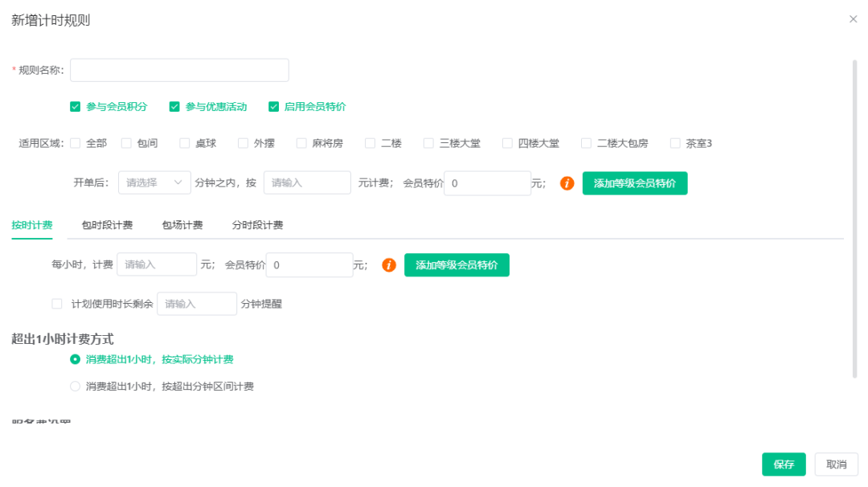The image size is (868, 487).
Task: Open the 请选择 minutes dropdown
Action: [x=154, y=182]
